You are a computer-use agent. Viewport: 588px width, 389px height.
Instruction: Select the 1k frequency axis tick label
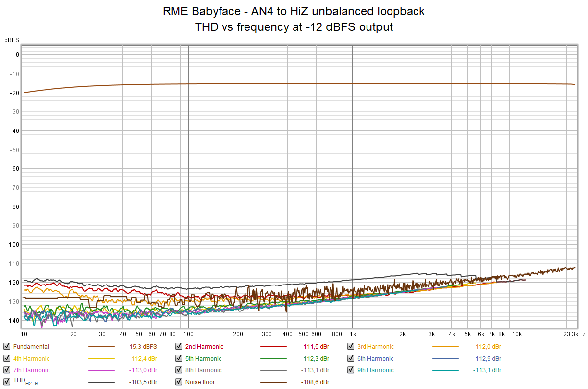click(x=352, y=334)
